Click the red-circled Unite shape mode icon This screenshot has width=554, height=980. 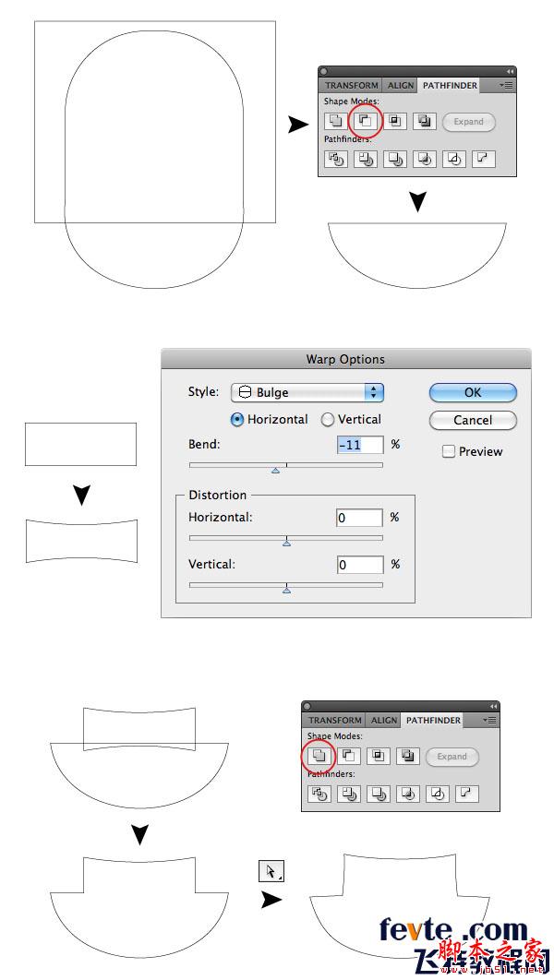coord(319,756)
